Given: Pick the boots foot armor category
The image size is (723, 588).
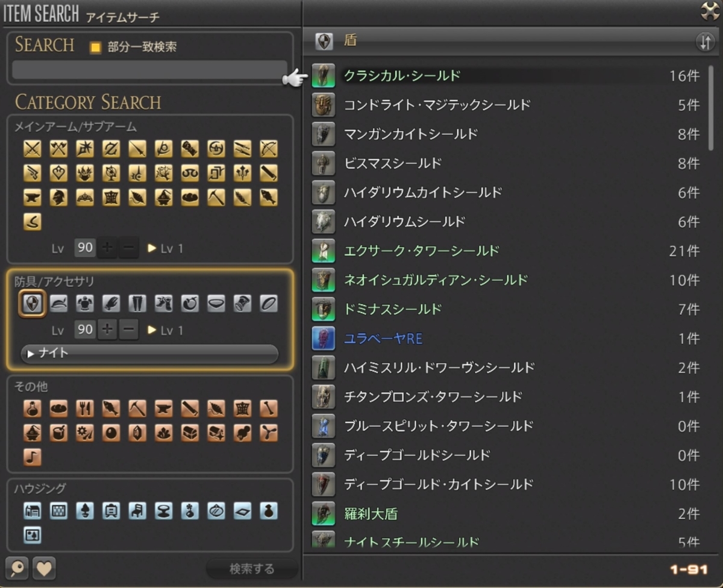Looking at the screenshot, I should 163,304.
